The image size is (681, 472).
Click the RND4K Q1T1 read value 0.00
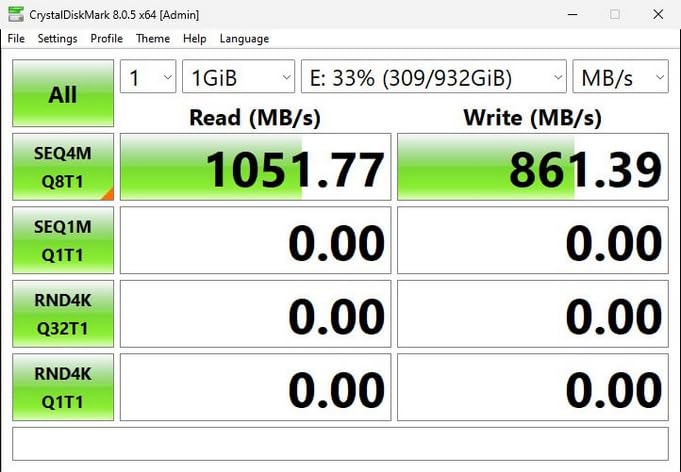tap(255, 387)
